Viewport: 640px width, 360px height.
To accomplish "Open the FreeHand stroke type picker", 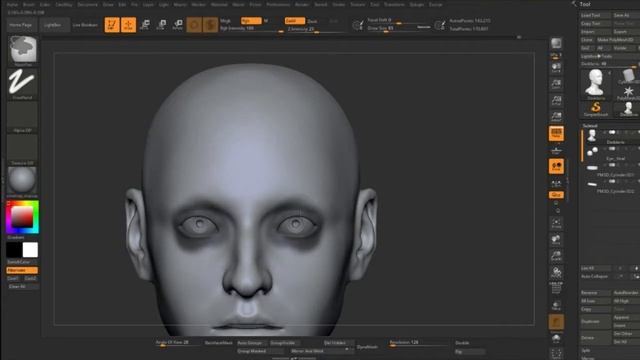I will click(22, 83).
